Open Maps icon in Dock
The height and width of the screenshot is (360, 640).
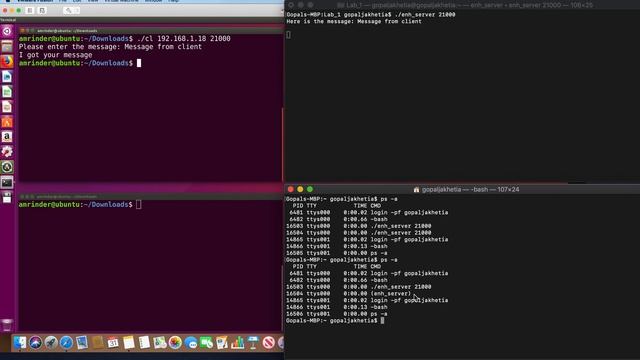click(x=160, y=342)
